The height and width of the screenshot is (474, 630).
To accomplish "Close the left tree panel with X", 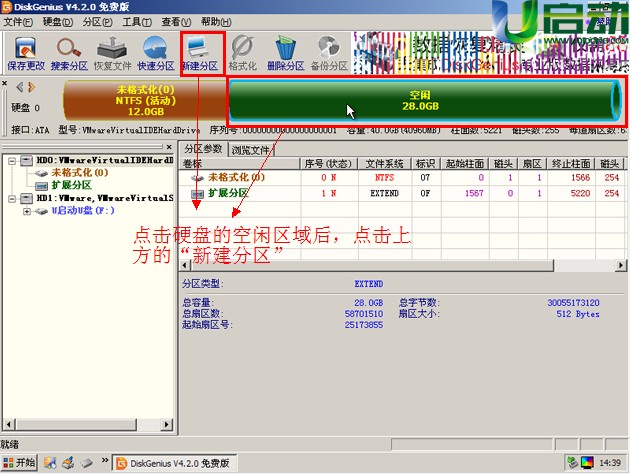I will click(169, 147).
